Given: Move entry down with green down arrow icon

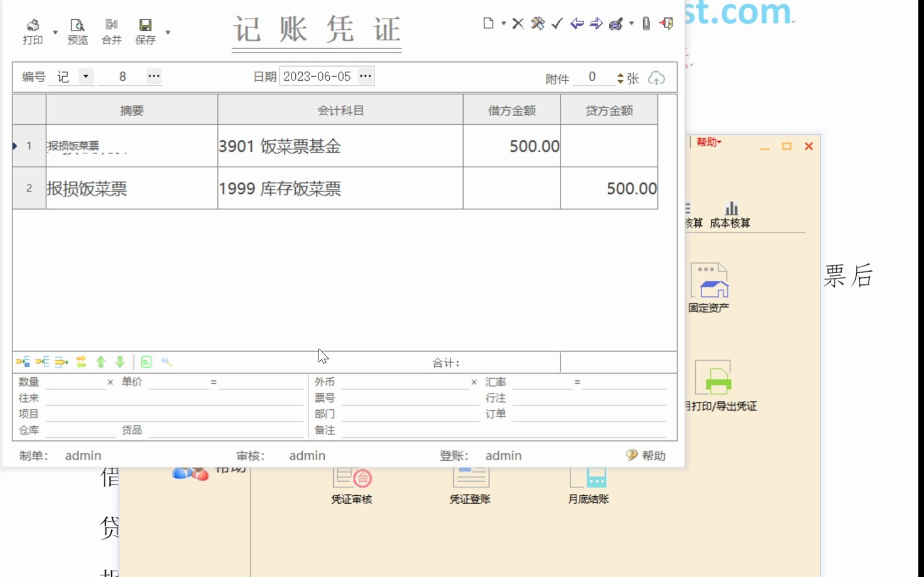Looking at the screenshot, I should [119, 362].
